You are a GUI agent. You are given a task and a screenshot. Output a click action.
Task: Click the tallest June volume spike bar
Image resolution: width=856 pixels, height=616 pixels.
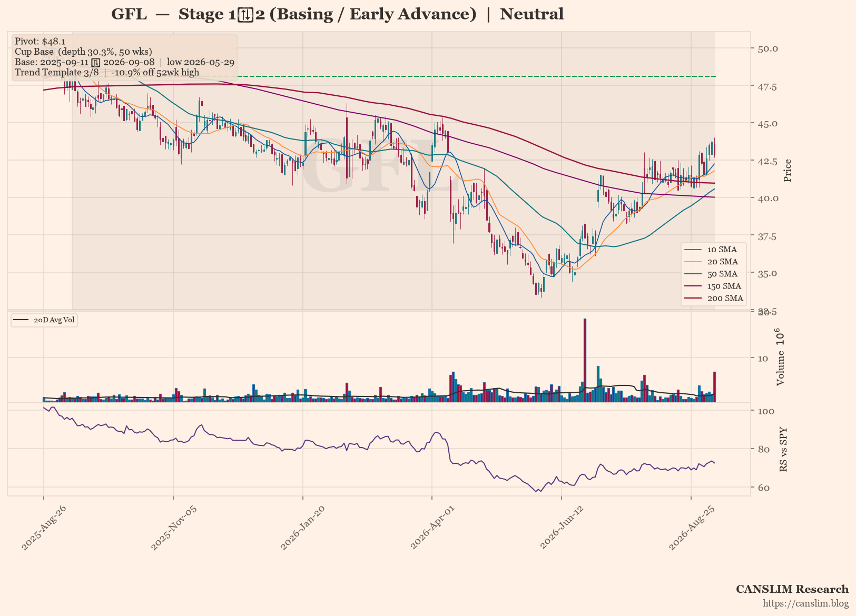tap(585, 360)
